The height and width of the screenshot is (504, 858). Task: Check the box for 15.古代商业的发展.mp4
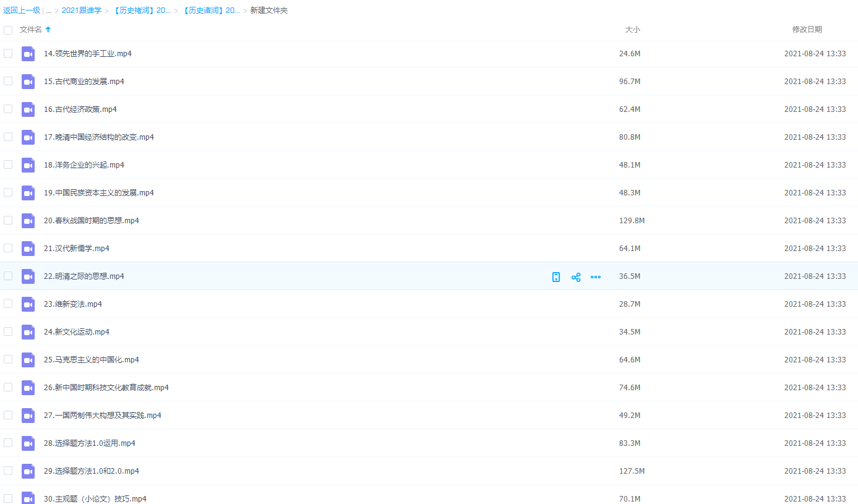[x=8, y=81]
